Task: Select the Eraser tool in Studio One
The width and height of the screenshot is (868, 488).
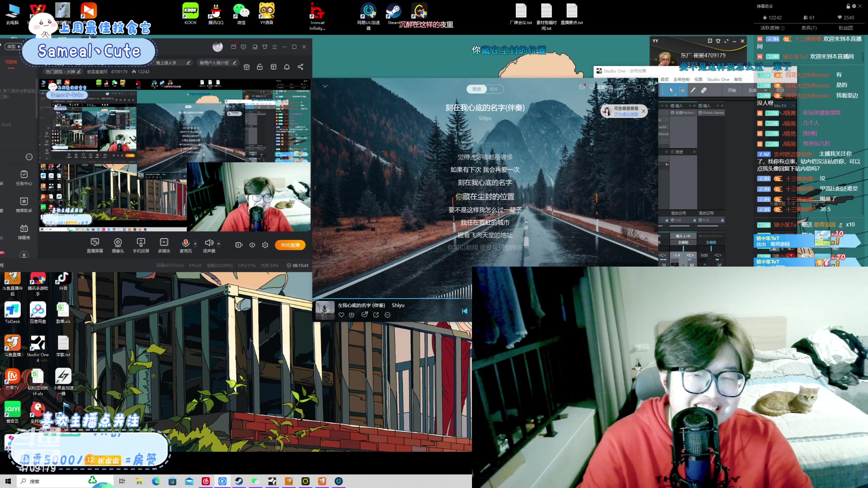Action: [704, 90]
